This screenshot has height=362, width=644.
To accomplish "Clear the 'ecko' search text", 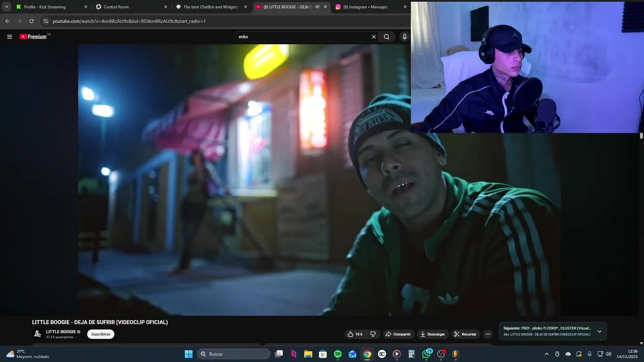I will [373, 37].
